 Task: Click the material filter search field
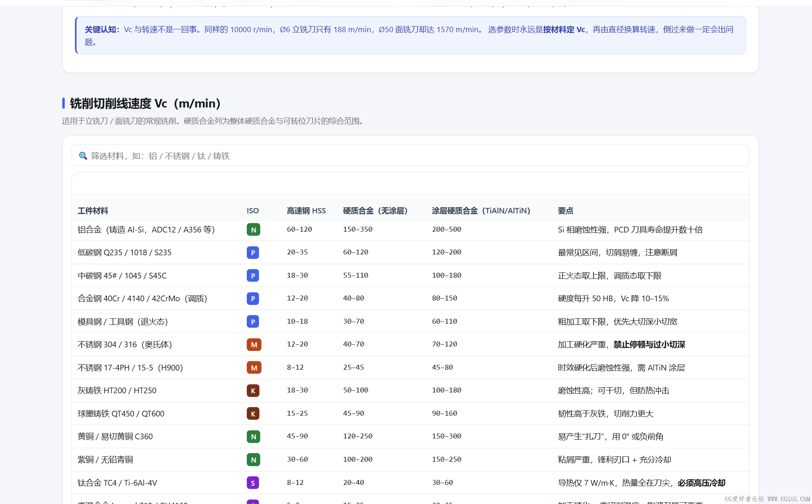[410, 156]
